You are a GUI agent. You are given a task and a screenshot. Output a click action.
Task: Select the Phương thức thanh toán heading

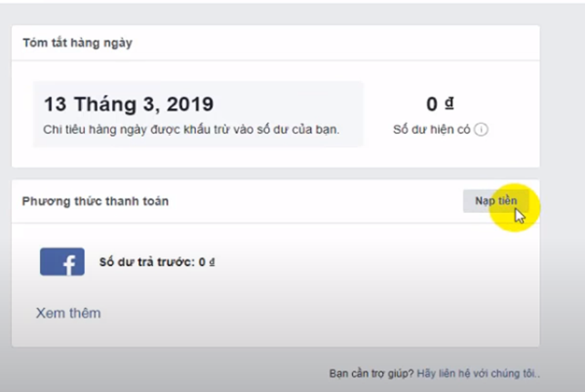pos(95,202)
